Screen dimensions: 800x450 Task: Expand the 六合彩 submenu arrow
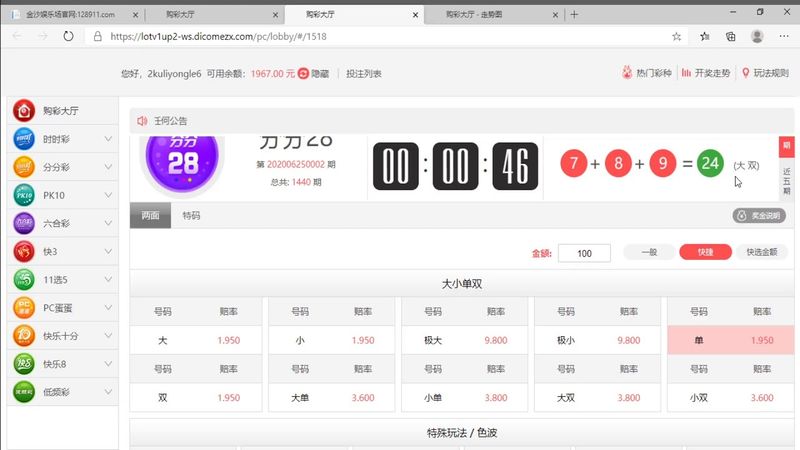click(x=108, y=223)
